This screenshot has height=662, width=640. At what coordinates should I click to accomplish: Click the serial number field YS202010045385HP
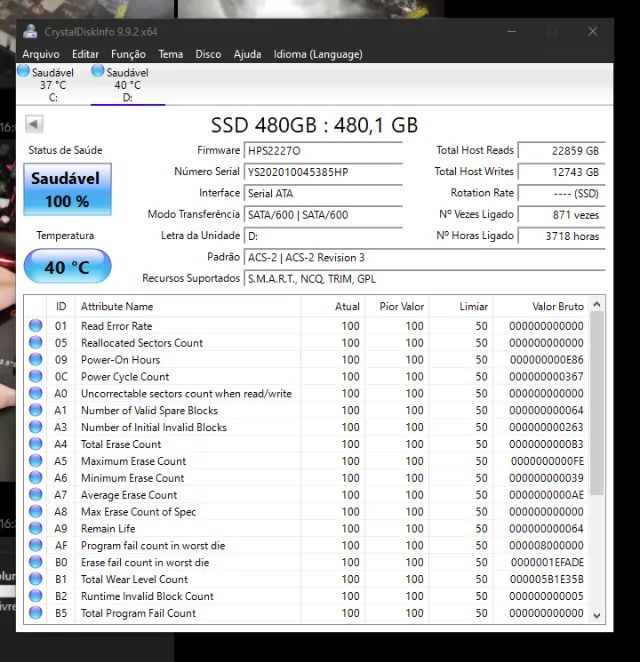(323, 172)
